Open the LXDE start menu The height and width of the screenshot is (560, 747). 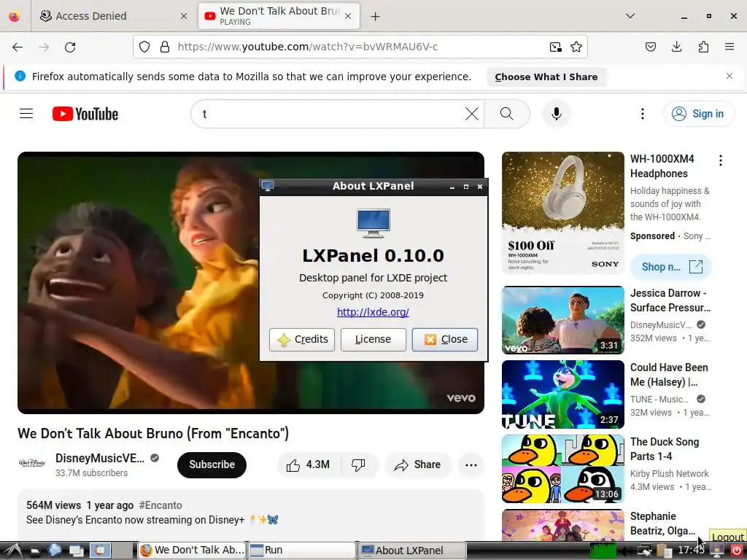click(13, 551)
